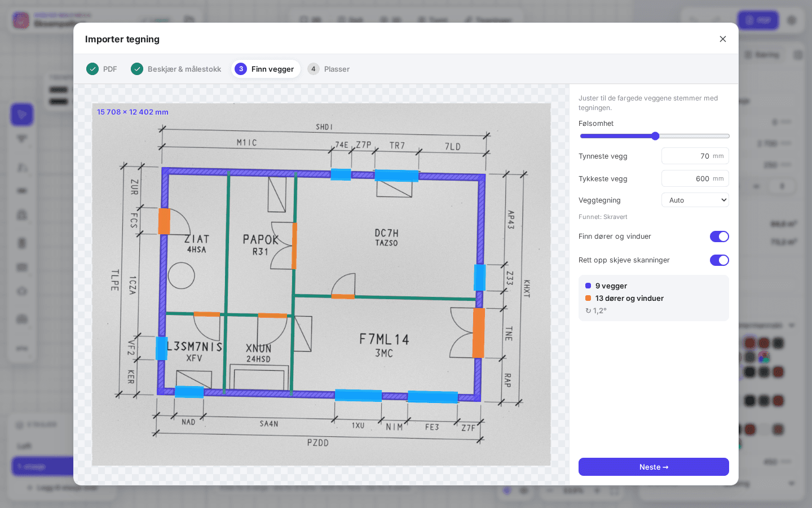The image size is (812, 508).
Task: Click the step number 3 badge
Action: tap(241, 69)
